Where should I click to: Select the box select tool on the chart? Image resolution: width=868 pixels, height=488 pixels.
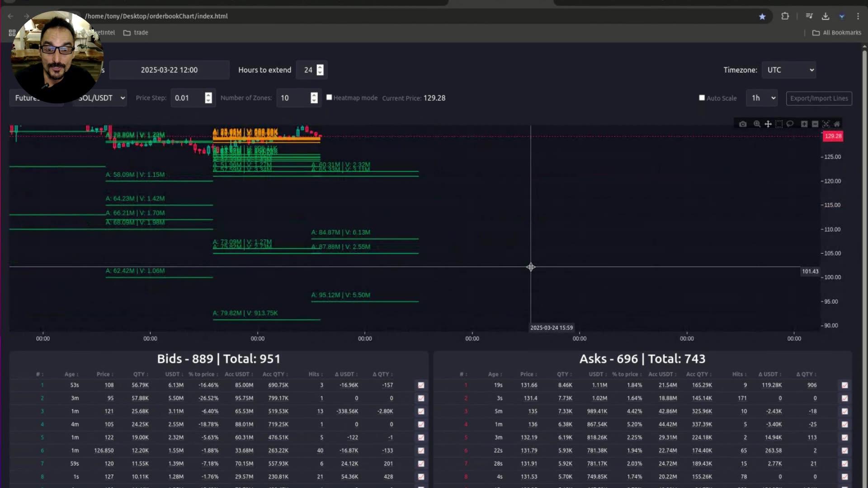[779, 124]
